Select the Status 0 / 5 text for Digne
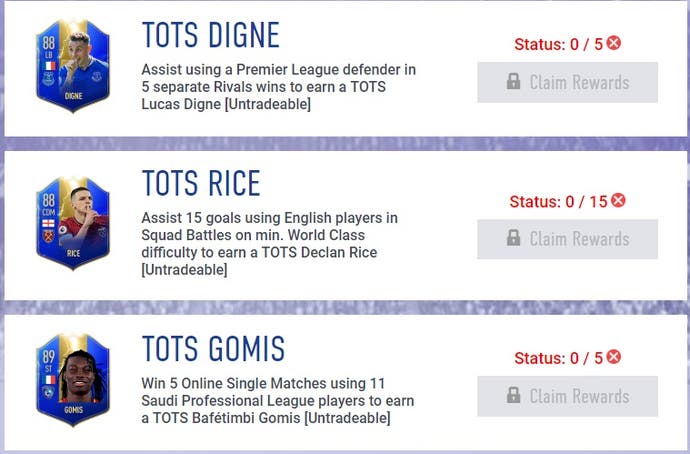The image size is (690, 454). click(558, 44)
